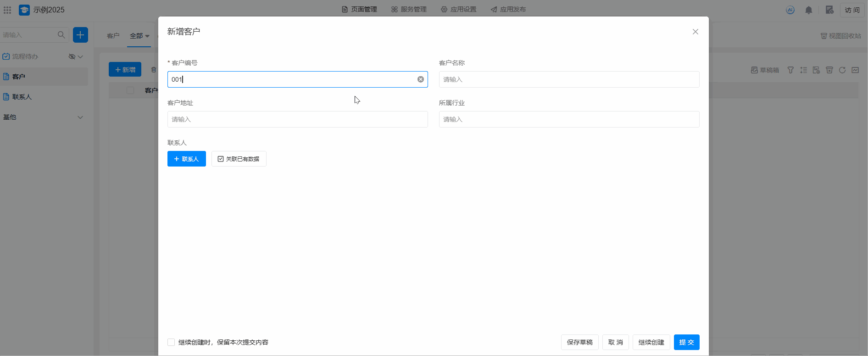Open the 应用设置 menu

pyautogui.click(x=458, y=9)
